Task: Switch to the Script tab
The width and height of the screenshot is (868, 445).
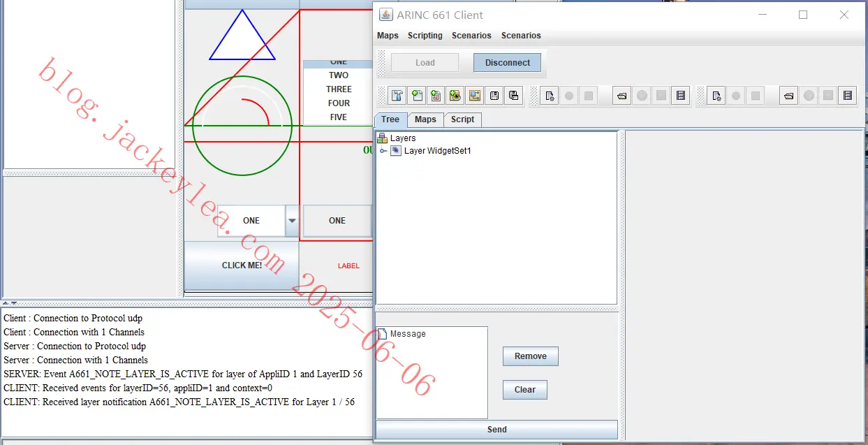Action: 462,119
